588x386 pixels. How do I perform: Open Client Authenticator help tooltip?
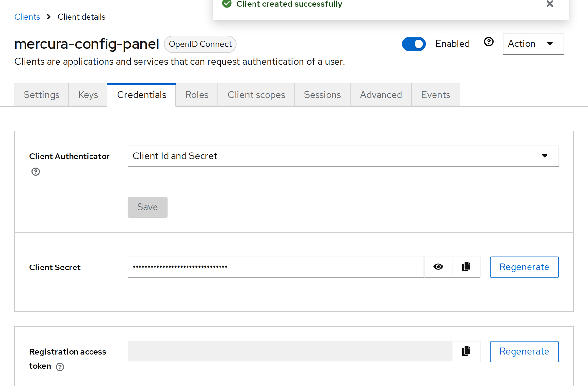point(36,171)
